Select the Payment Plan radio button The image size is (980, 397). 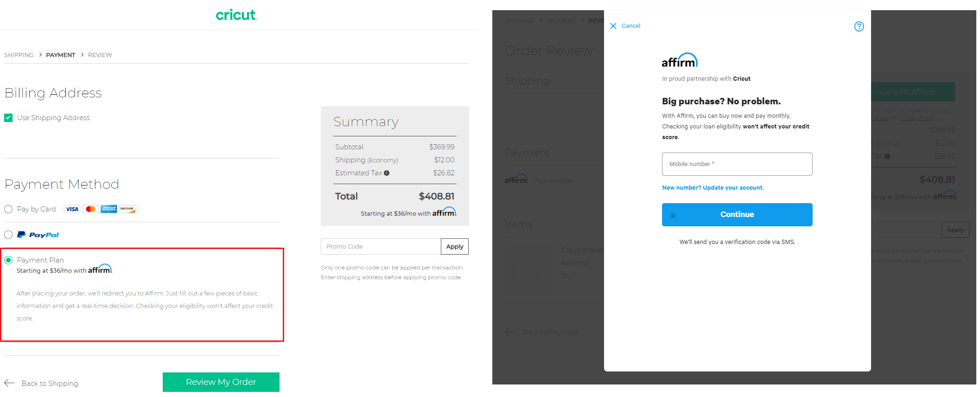coord(8,260)
